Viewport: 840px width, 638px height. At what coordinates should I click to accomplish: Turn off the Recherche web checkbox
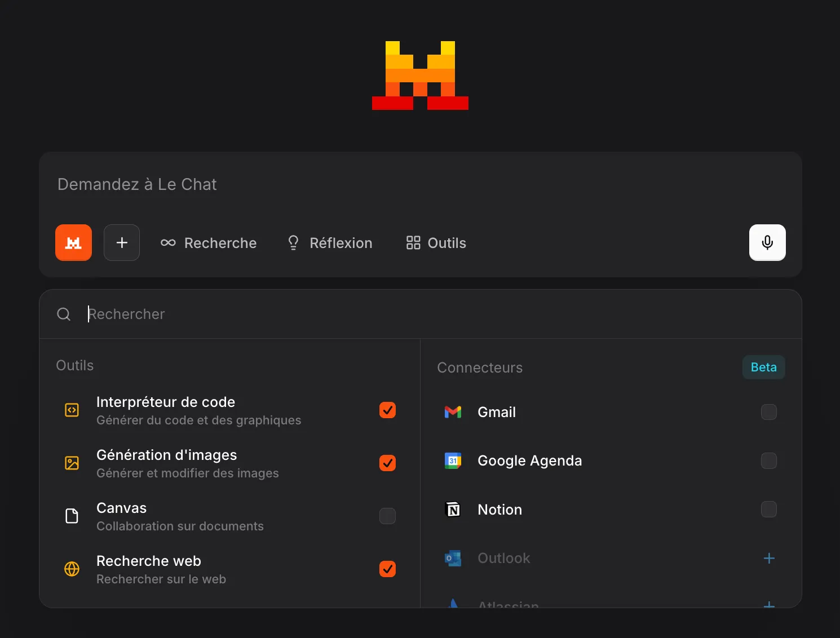point(387,569)
